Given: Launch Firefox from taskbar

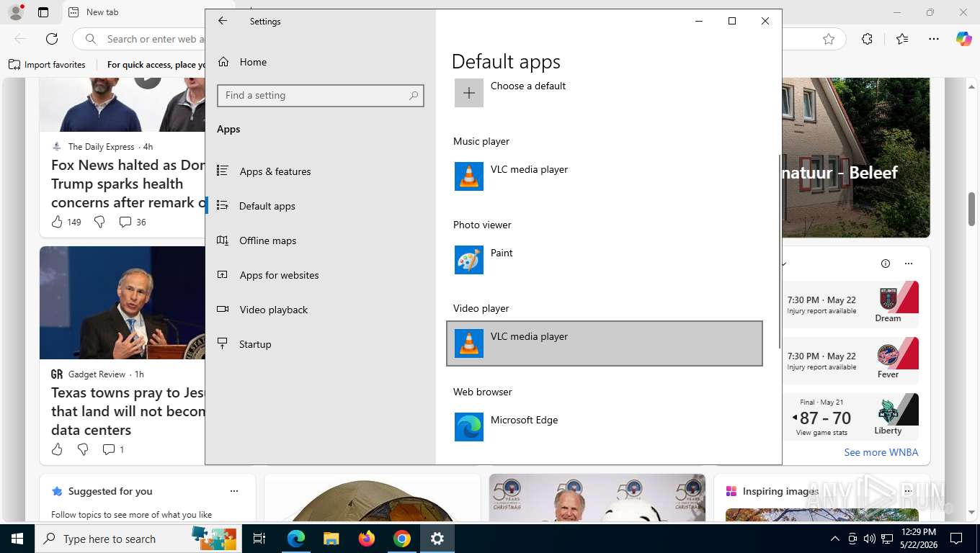Looking at the screenshot, I should pyautogui.click(x=367, y=539).
